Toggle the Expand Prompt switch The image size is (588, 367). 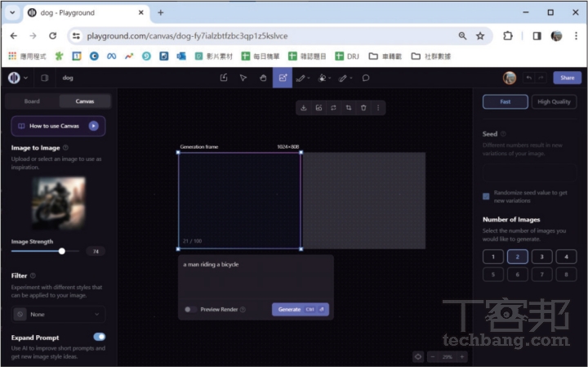coord(100,337)
